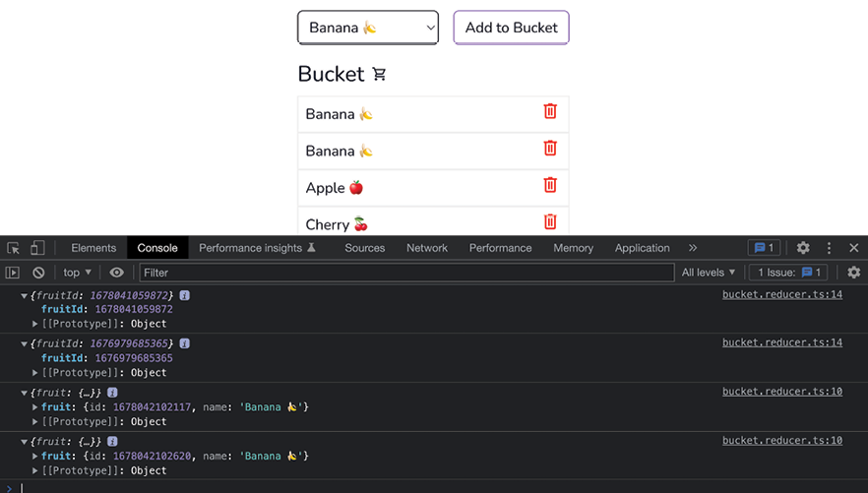
Task: Delete the second Banana item from bucket
Action: pyautogui.click(x=550, y=148)
